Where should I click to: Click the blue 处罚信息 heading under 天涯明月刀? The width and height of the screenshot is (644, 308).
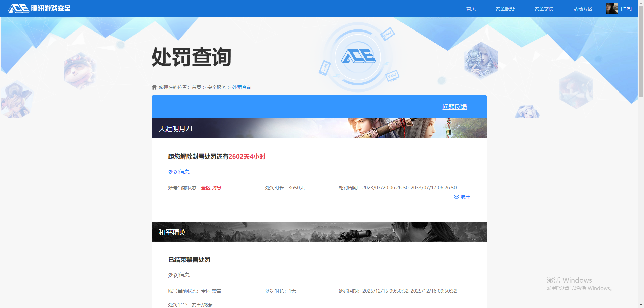(x=179, y=172)
